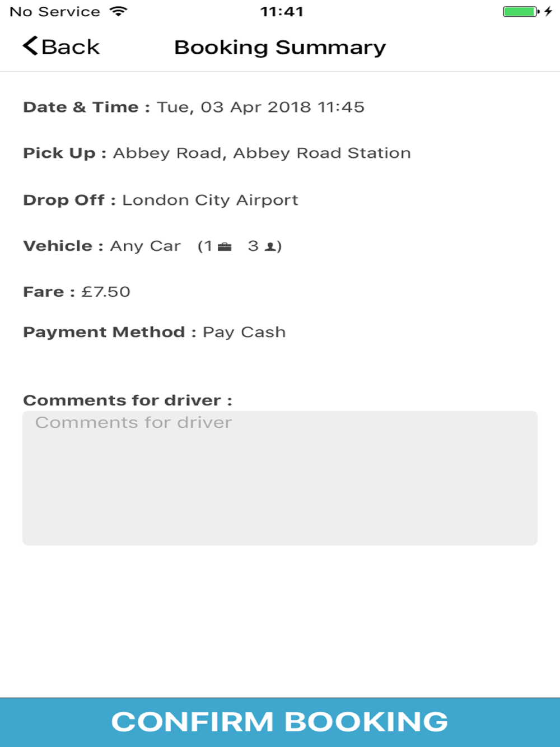Tap the No Service carrier text
The height and width of the screenshot is (747, 560).
point(55,12)
